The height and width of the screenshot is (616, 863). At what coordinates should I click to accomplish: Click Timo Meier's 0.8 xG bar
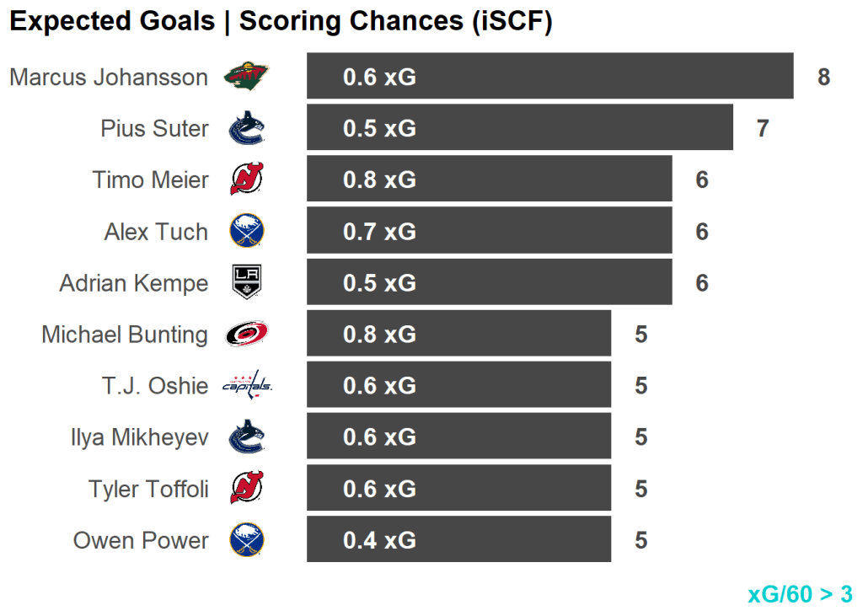tap(489, 179)
